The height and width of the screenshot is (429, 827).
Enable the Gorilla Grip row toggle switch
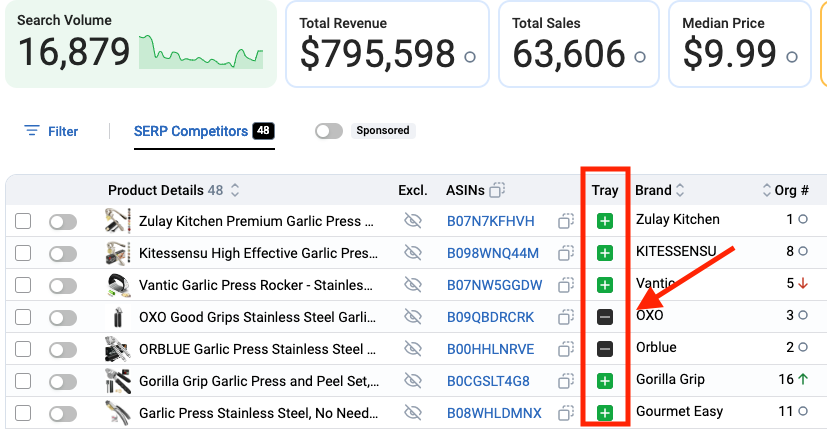coord(63,382)
